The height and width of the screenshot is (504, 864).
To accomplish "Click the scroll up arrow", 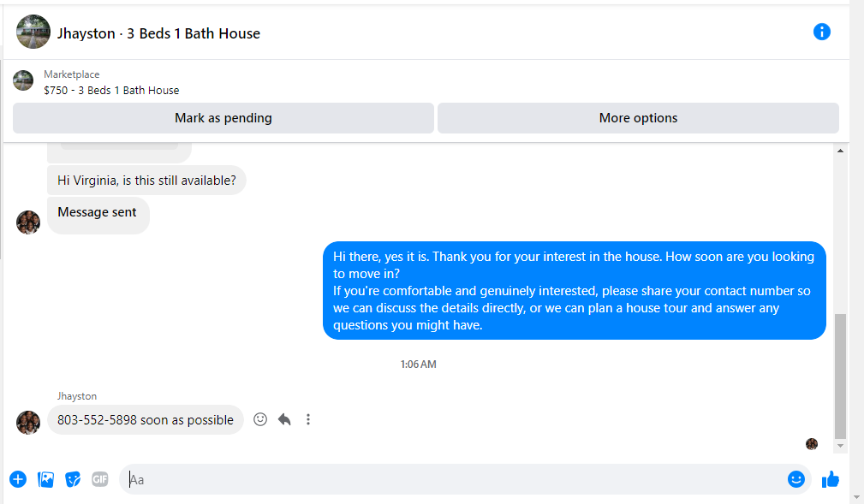I will coord(840,151).
